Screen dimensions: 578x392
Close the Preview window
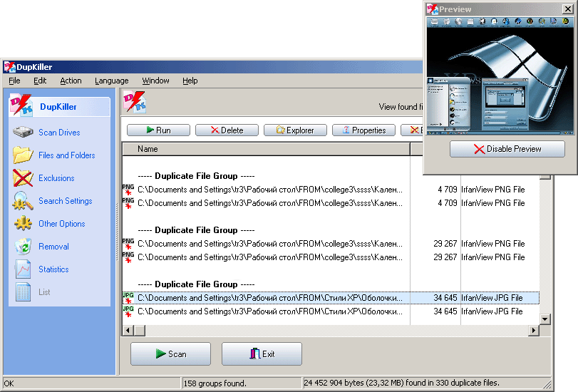coord(568,9)
